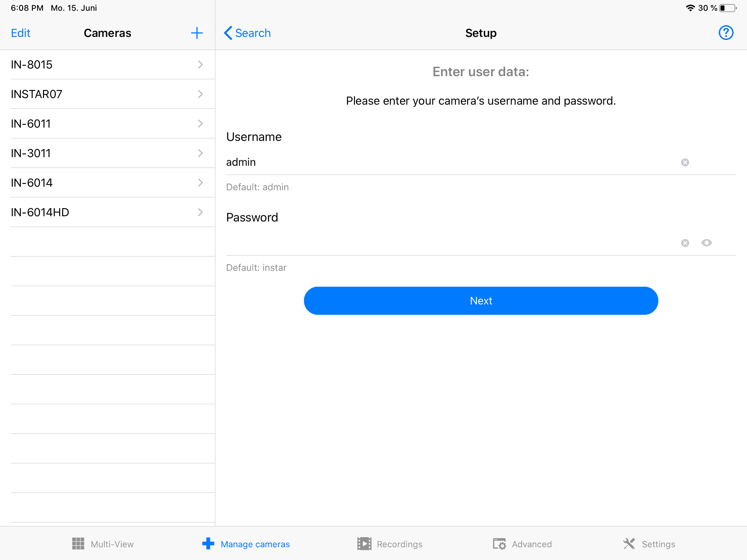Open the help question mark icon
Screen dimensions: 747x560
(x=726, y=33)
